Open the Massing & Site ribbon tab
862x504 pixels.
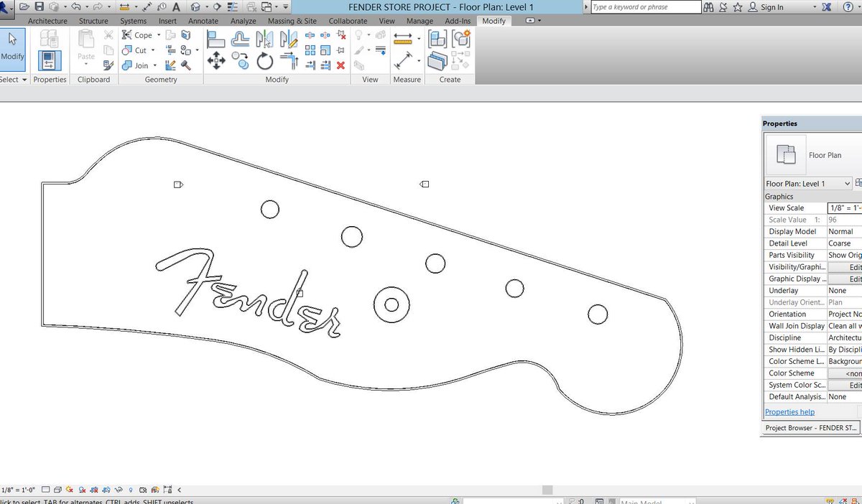pyautogui.click(x=292, y=21)
